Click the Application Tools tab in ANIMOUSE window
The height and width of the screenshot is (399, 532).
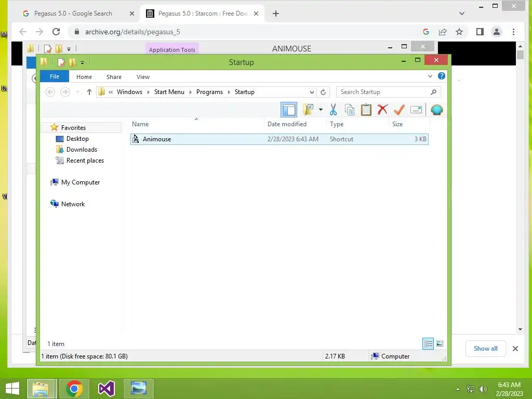pos(172,49)
